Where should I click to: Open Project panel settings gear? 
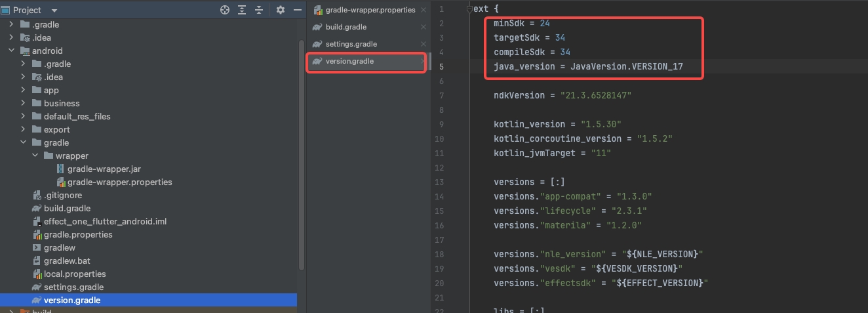[281, 10]
